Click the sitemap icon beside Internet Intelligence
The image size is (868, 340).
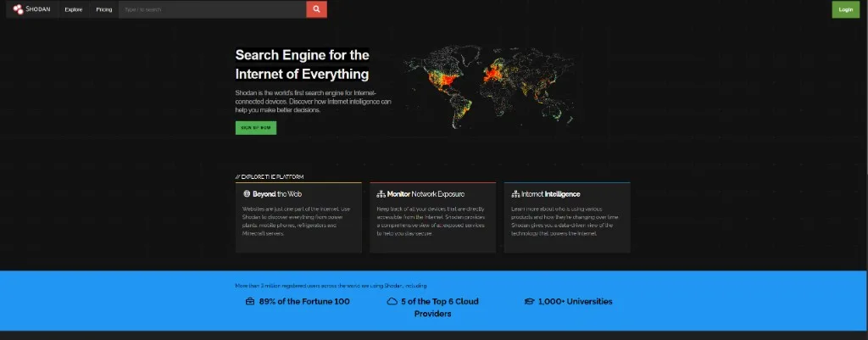point(515,194)
